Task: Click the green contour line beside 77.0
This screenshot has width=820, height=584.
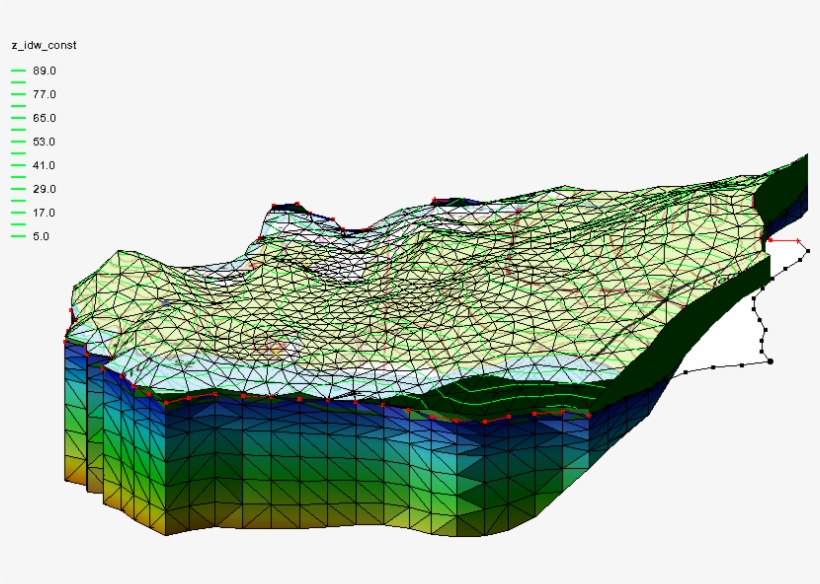Action: [x=18, y=95]
